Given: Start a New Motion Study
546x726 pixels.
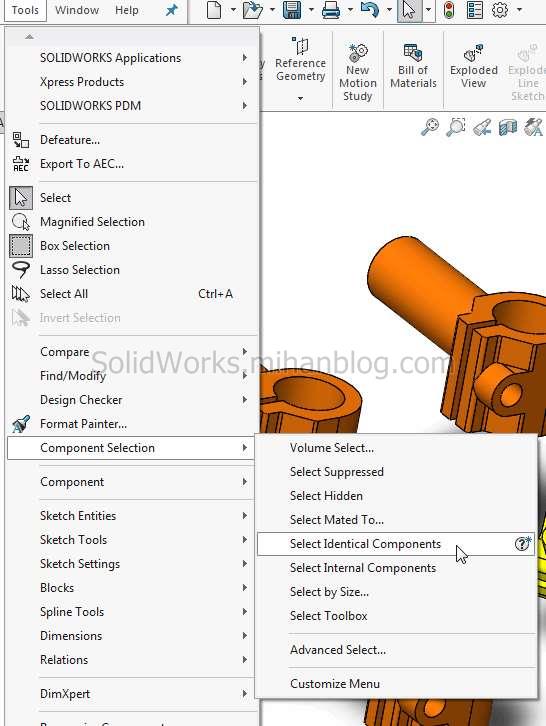Looking at the screenshot, I should coord(358,71).
